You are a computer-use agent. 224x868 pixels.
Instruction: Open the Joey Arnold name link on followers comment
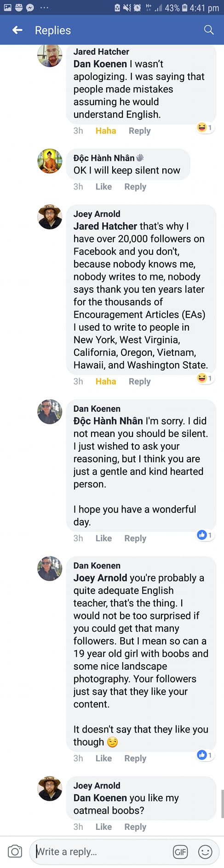pos(97,214)
